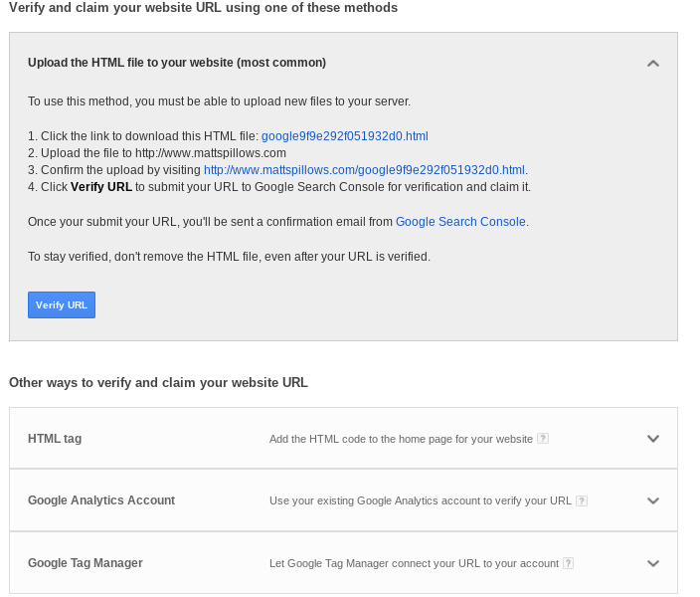Download the google9f9e292f051932d0.html file link
This screenshot has height=597, width=700.
pos(344,136)
